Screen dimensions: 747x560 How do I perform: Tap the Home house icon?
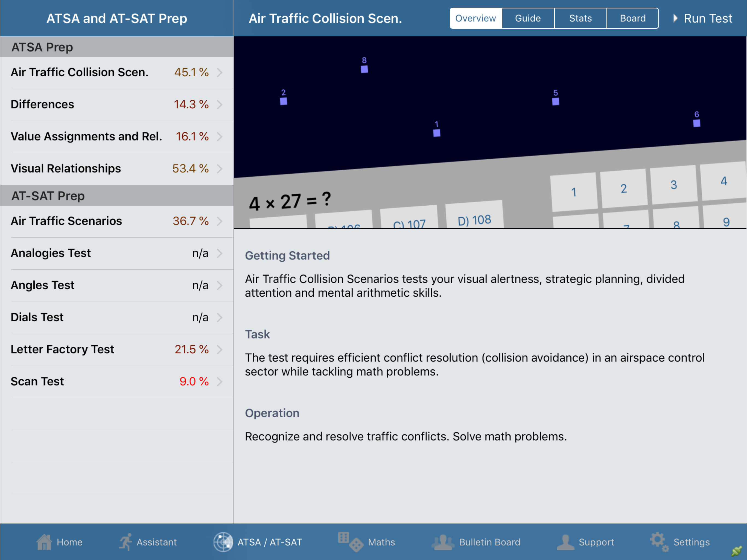click(x=44, y=542)
